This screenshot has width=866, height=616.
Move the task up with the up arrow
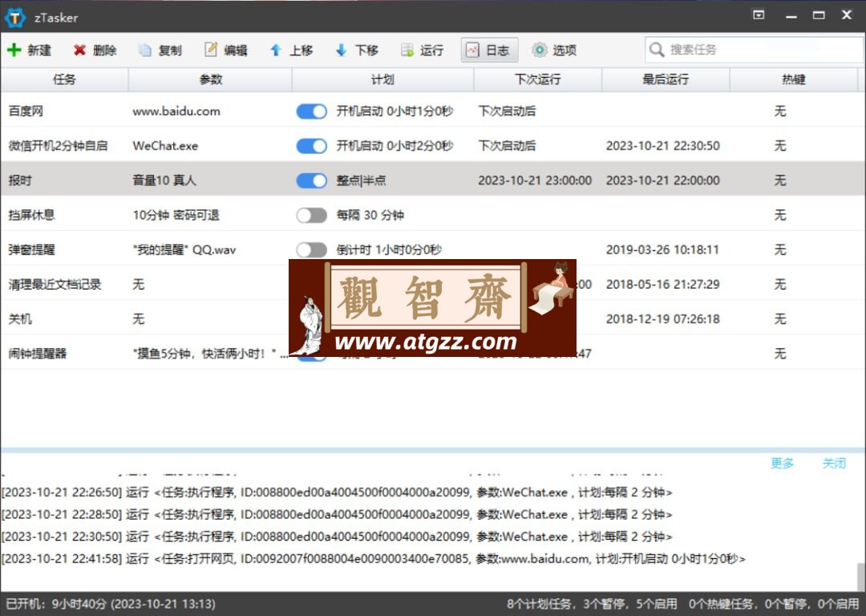point(276,51)
